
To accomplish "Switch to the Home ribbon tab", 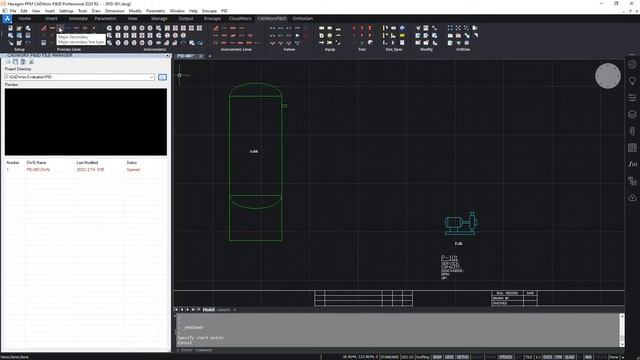I will [24, 19].
